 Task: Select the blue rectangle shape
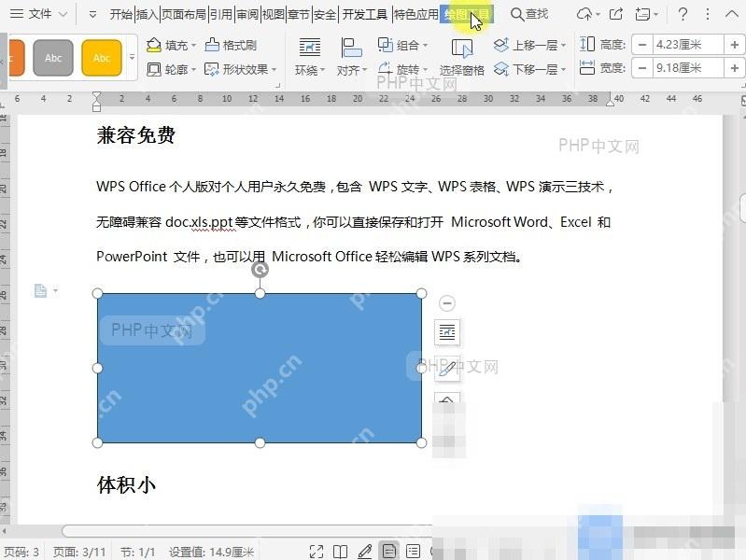click(x=260, y=368)
